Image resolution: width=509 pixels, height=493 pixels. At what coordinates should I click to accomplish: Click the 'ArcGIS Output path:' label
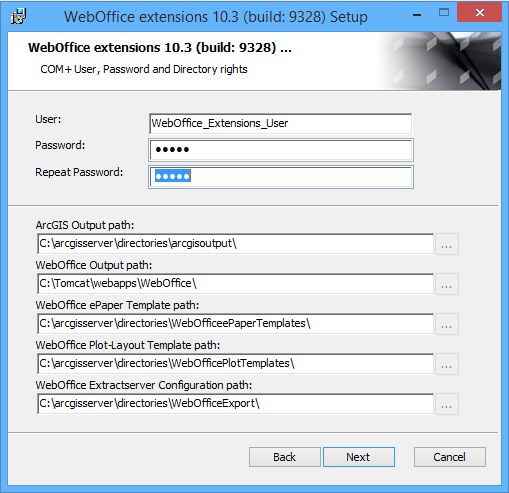85,225
